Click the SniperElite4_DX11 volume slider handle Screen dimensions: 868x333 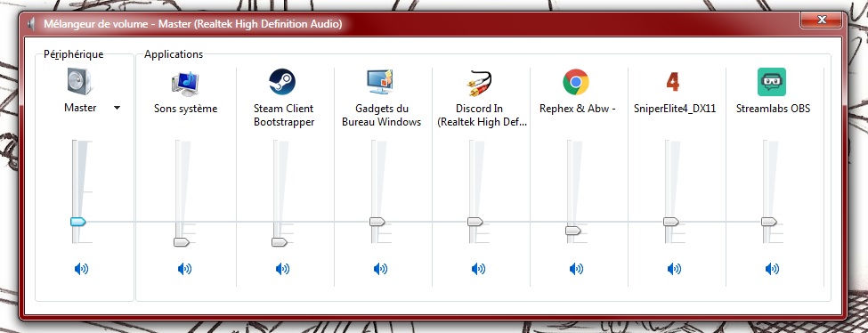671,222
